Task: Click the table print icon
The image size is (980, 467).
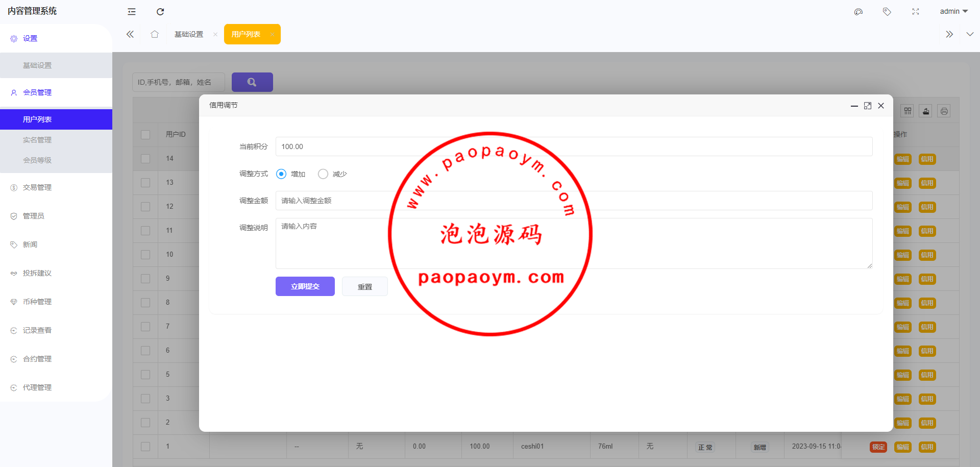Action: [x=944, y=111]
